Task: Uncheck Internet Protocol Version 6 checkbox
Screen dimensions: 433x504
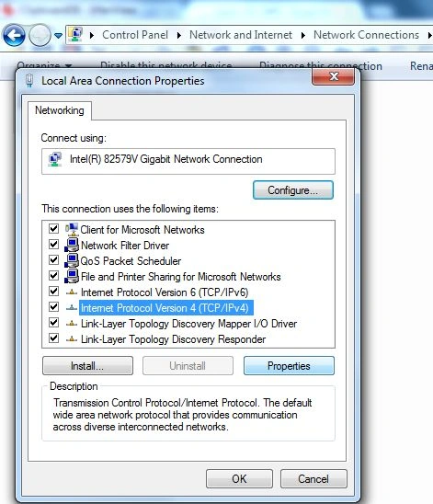Action: [x=53, y=292]
